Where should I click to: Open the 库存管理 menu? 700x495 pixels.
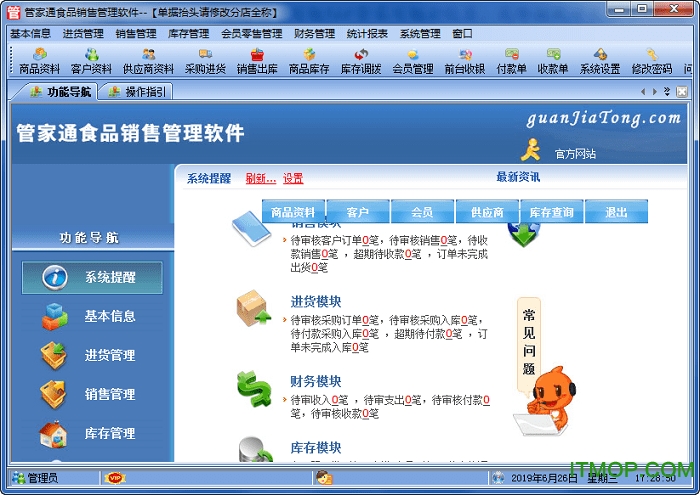pos(188,33)
